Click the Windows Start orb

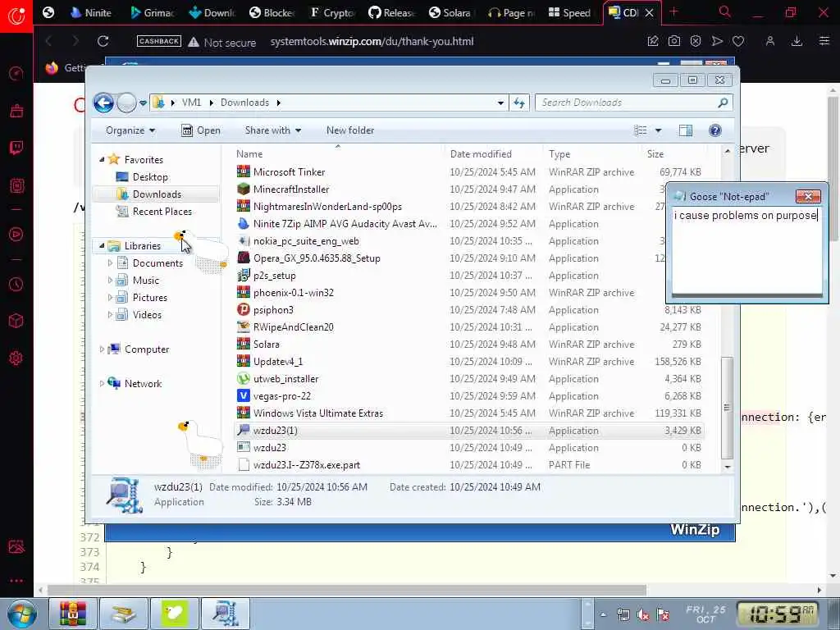click(22, 614)
